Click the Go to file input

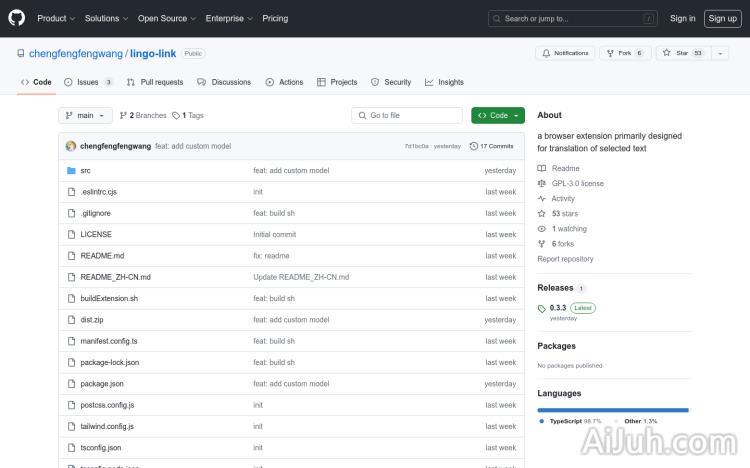[x=407, y=115]
